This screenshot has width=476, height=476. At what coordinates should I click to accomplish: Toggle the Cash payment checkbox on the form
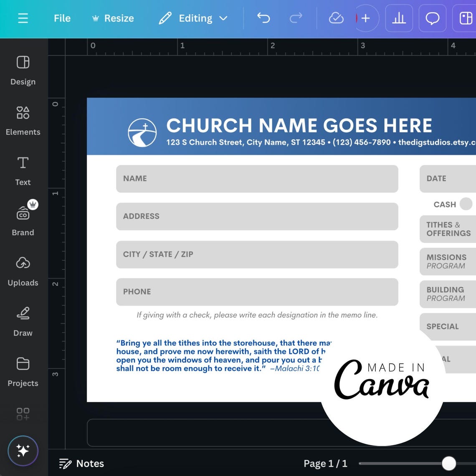[x=466, y=204]
